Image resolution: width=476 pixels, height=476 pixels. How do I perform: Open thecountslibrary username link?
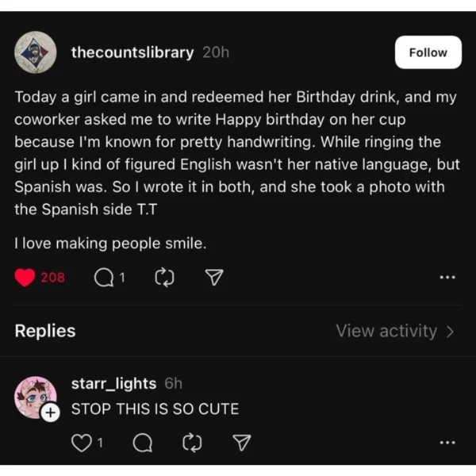click(132, 52)
